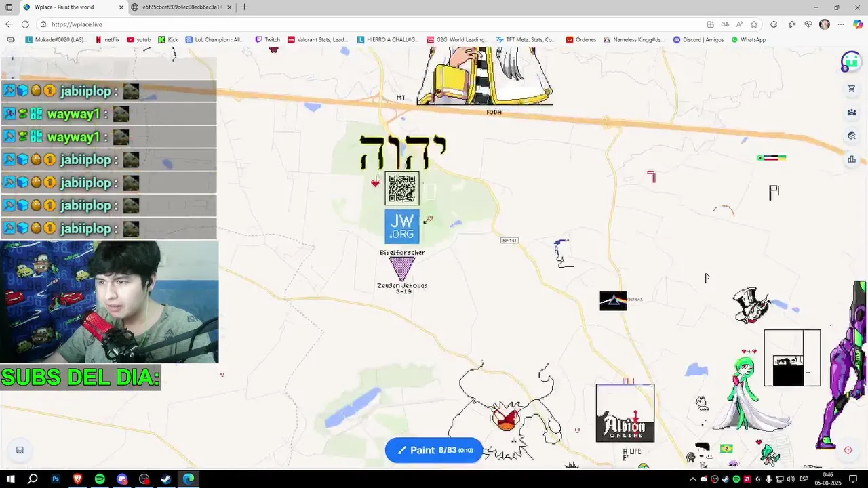Click the JW.ORG pixel art on map

coord(402,226)
